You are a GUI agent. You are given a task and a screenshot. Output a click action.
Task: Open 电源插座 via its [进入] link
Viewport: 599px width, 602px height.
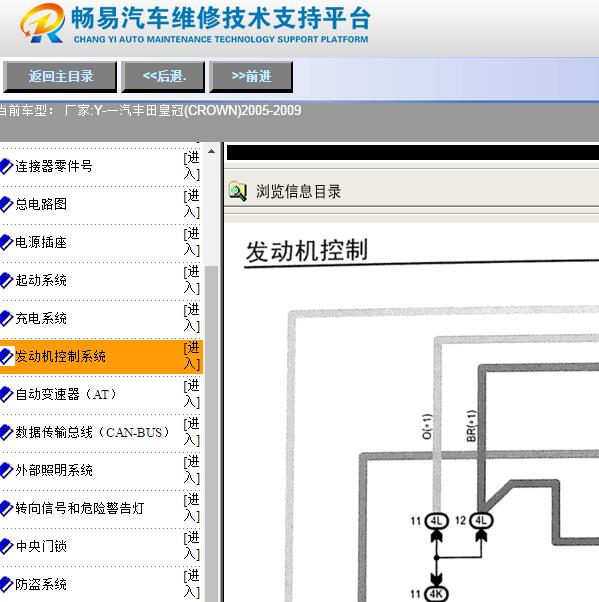[x=192, y=242]
